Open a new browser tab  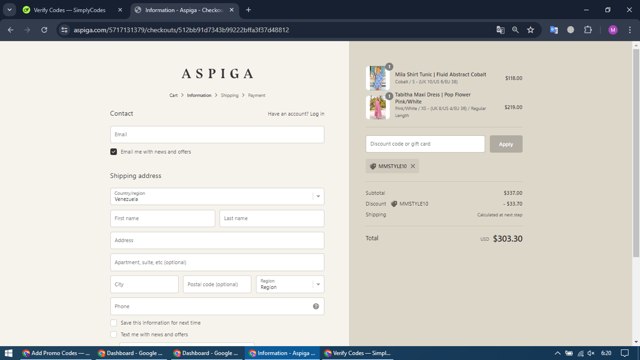(x=248, y=10)
